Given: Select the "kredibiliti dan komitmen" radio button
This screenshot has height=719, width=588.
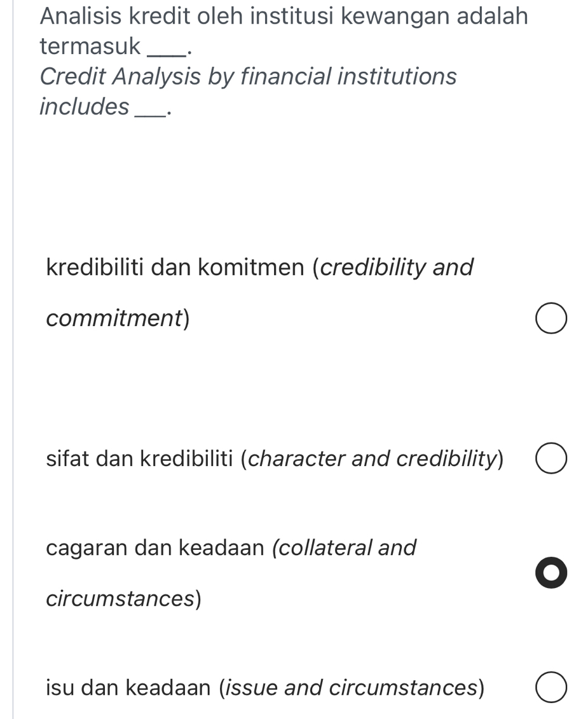Looking at the screenshot, I should click(550, 319).
